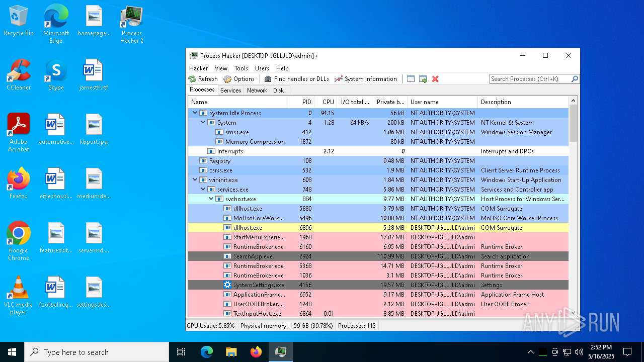Collapse the System process node
Viewport: 644px width, 362px height.
coord(203,123)
